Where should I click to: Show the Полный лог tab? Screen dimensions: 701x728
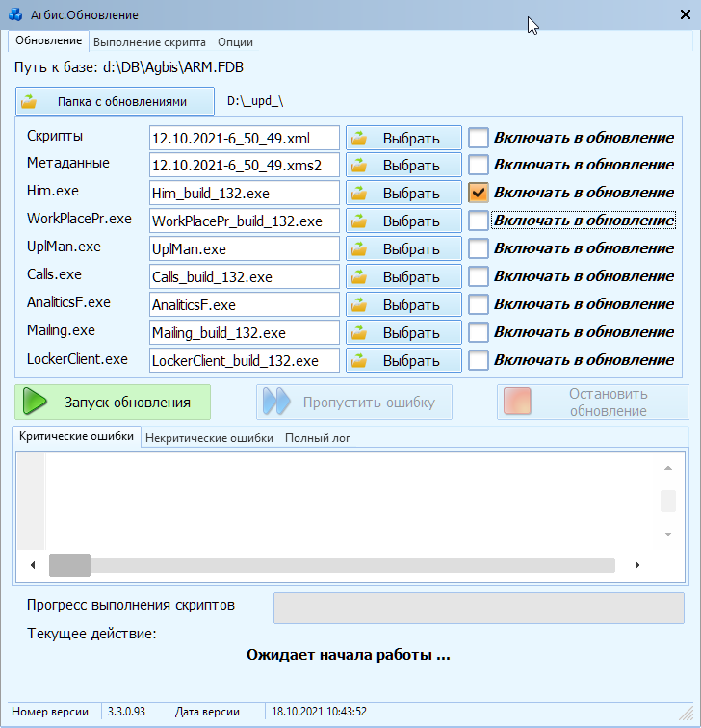pyautogui.click(x=318, y=438)
